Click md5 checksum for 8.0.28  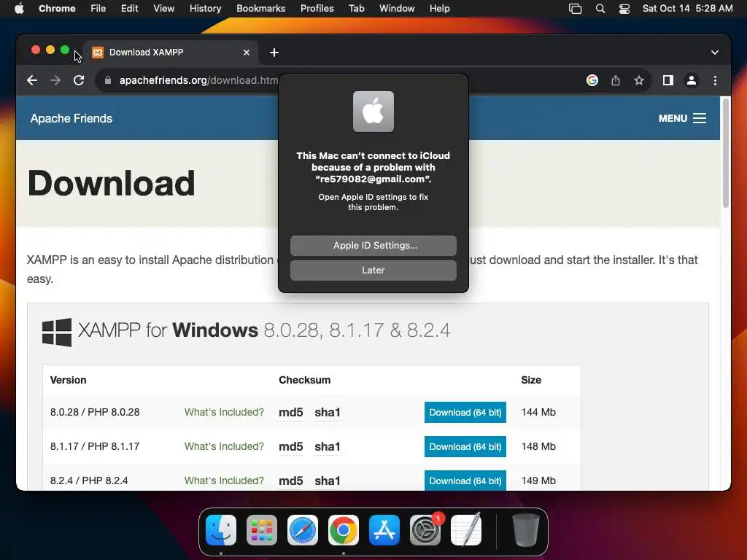pyautogui.click(x=290, y=413)
